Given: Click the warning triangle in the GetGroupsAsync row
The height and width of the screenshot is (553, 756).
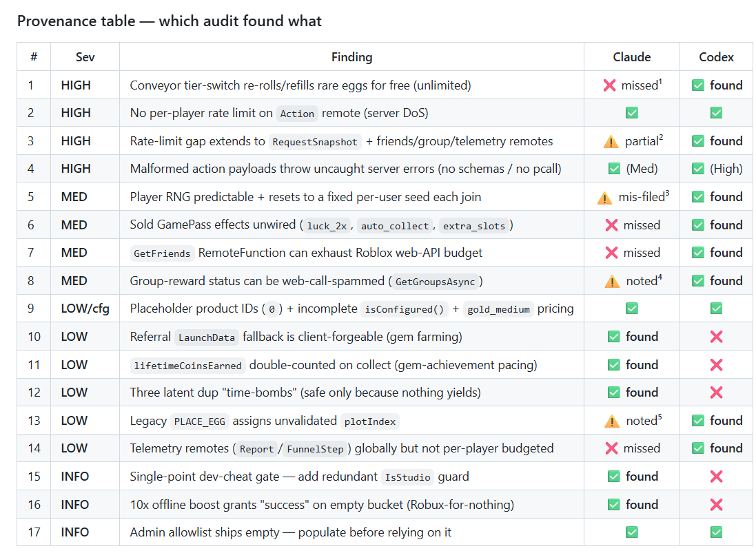Looking at the screenshot, I should click(612, 281).
